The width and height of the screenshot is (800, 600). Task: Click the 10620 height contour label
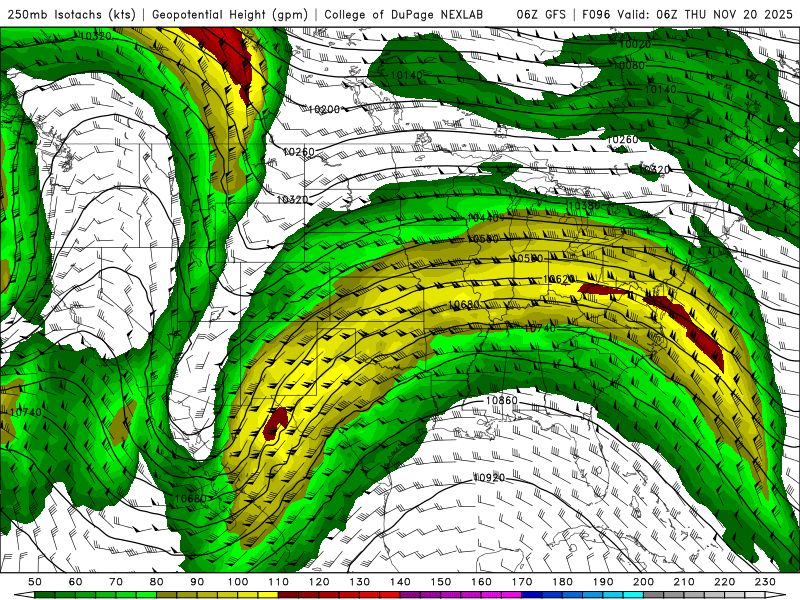(559, 279)
